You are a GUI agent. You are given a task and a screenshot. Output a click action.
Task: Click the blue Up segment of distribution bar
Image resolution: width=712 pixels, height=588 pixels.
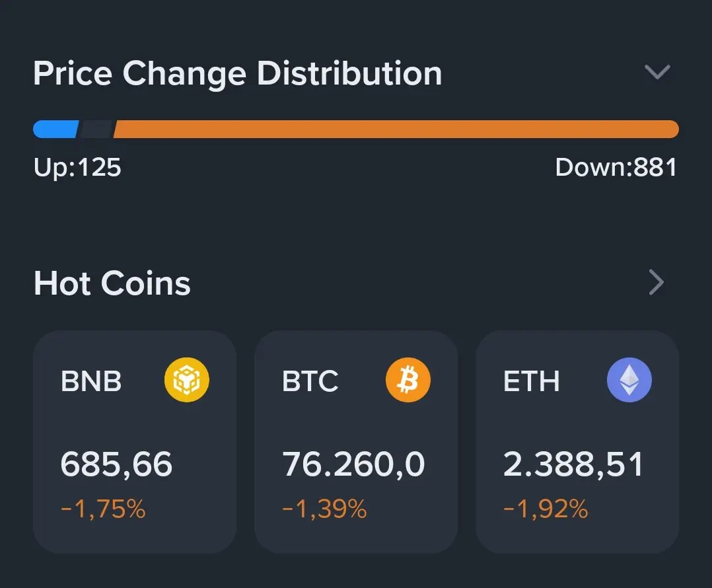(x=56, y=129)
